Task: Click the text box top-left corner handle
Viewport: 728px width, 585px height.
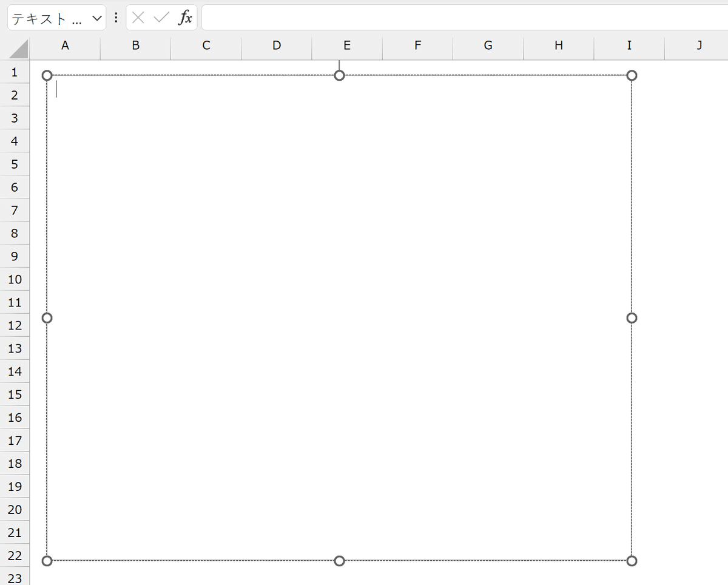Action: 47,75
